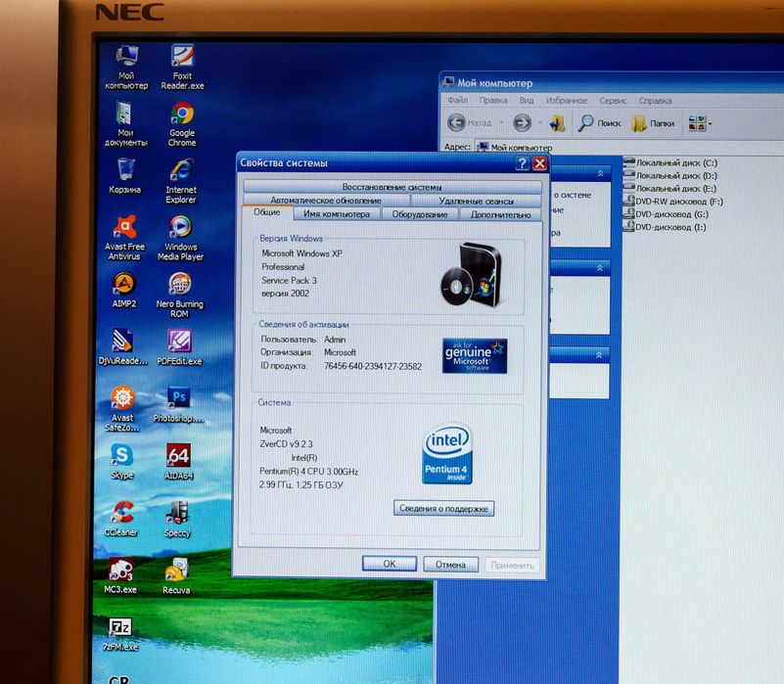Launch Google Chrome from desktop
The image size is (784, 684).
[x=182, y=124]
